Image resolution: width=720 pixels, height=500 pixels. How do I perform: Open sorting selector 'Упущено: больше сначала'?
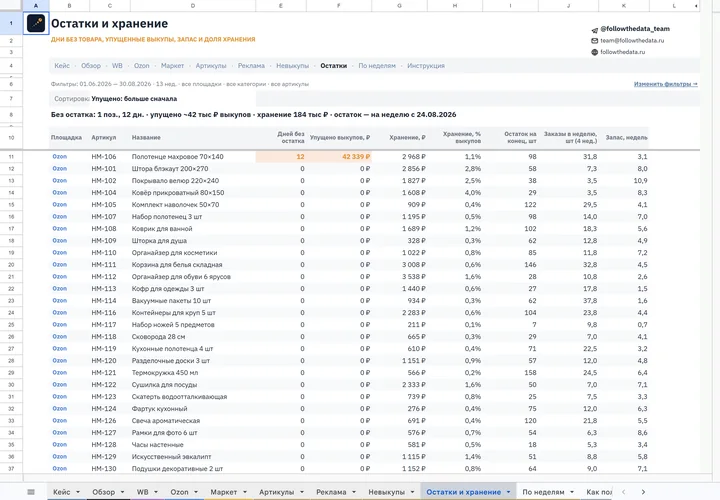(134, 99)
